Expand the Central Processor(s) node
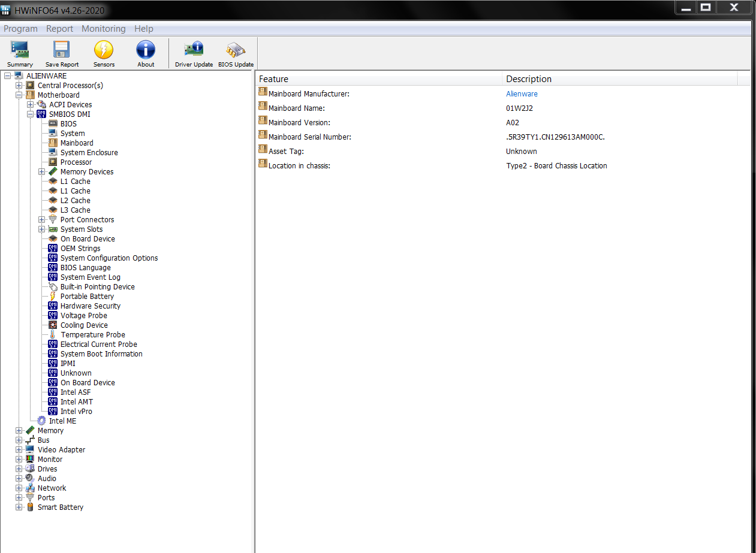 [x=19, y=86]
